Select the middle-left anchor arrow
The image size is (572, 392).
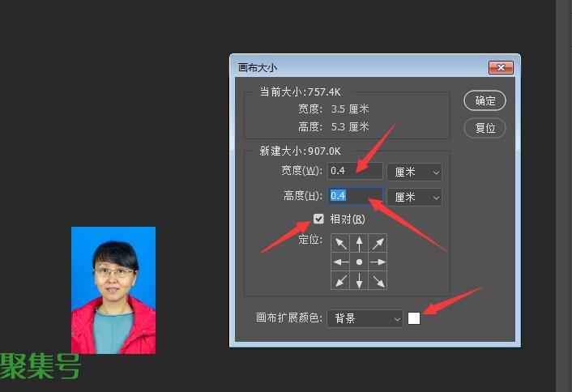point(340,262)
